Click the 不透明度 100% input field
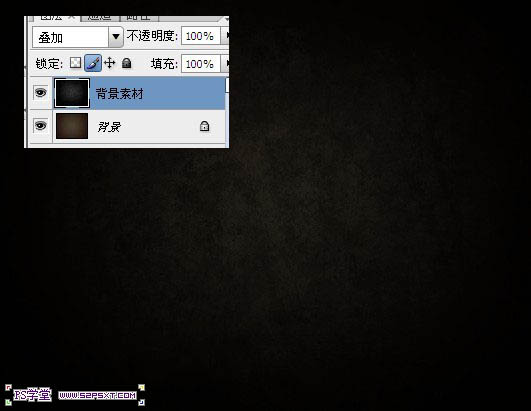Screen dimensions: 531x411 [201, 36]
